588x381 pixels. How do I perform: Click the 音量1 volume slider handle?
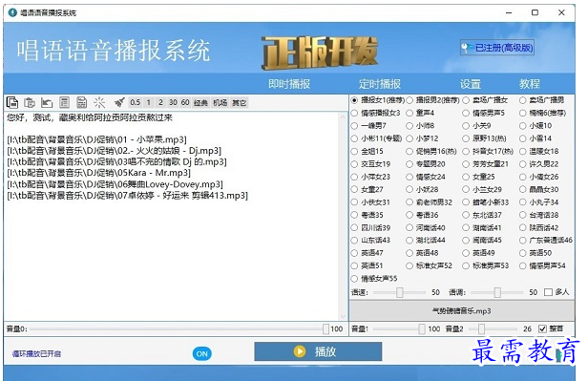pyautogui.click(x=422, y=329)
